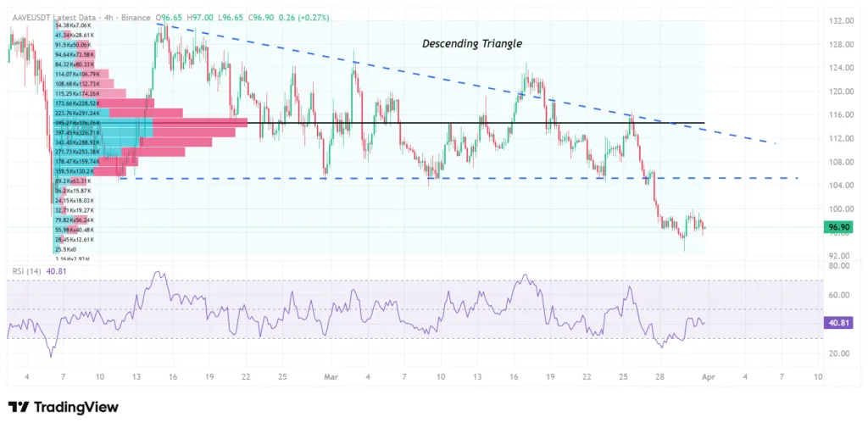
Task: Click the longest pink volume profile bar
Action: (x=203, y=123)
